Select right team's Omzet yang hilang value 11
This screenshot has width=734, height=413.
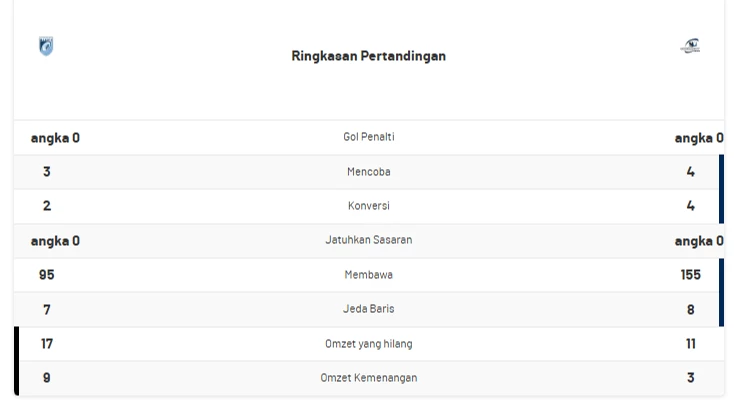(690, 344)
